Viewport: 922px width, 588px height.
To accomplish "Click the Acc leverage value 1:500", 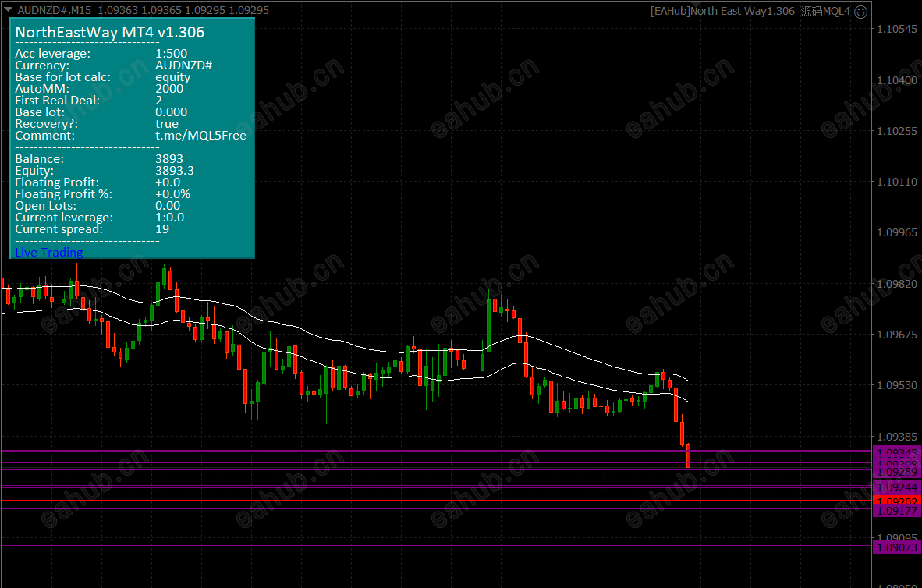I will pyautogui.click(x=171, y=54).
